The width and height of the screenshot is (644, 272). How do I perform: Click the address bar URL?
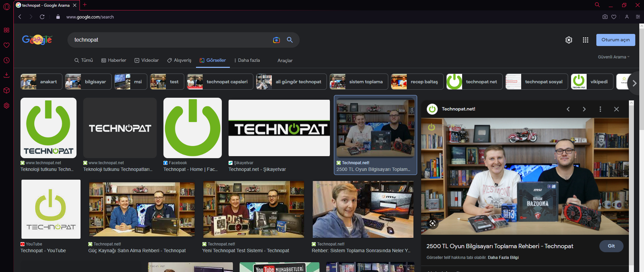tap(90, 17)
